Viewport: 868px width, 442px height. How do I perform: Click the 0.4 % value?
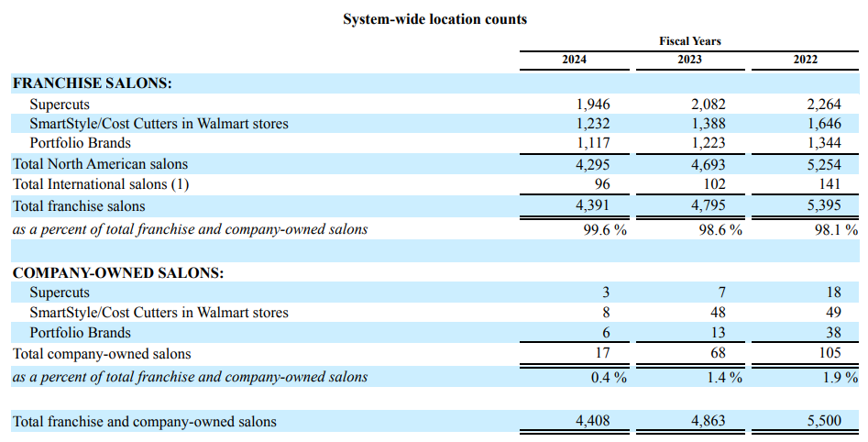click(609, 377)
